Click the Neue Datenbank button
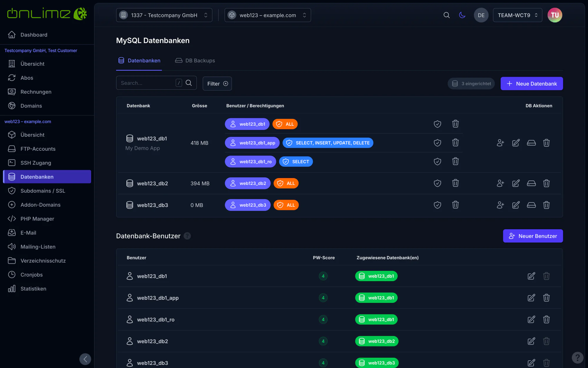The height and width of the screenshot is (368, 588). coord(532,84)
